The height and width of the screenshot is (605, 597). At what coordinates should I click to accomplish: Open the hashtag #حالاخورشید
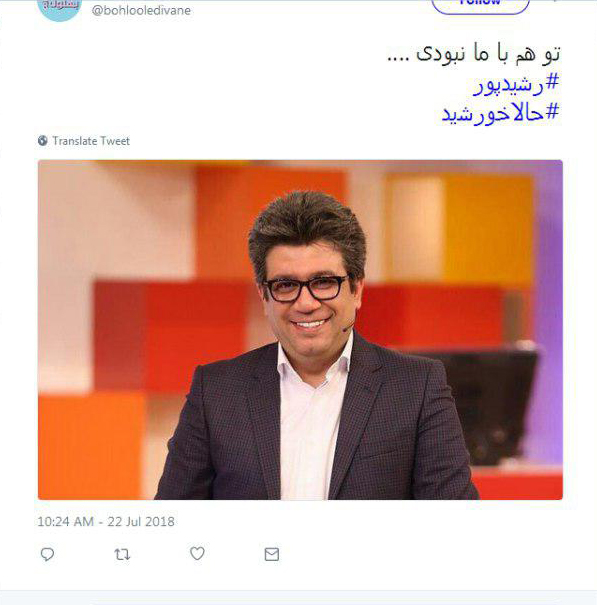tap(501, 113)
